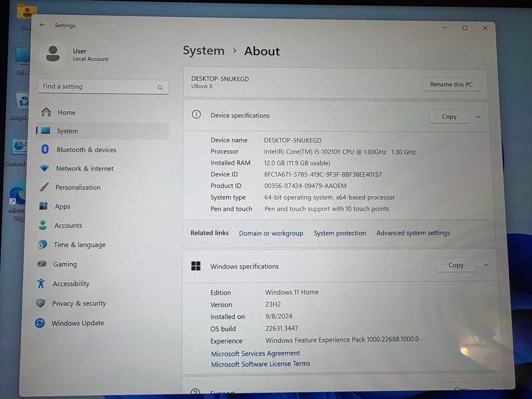This screenshot has height=399, width=532.
Task: Open System protection link
Action: [340, 233]
